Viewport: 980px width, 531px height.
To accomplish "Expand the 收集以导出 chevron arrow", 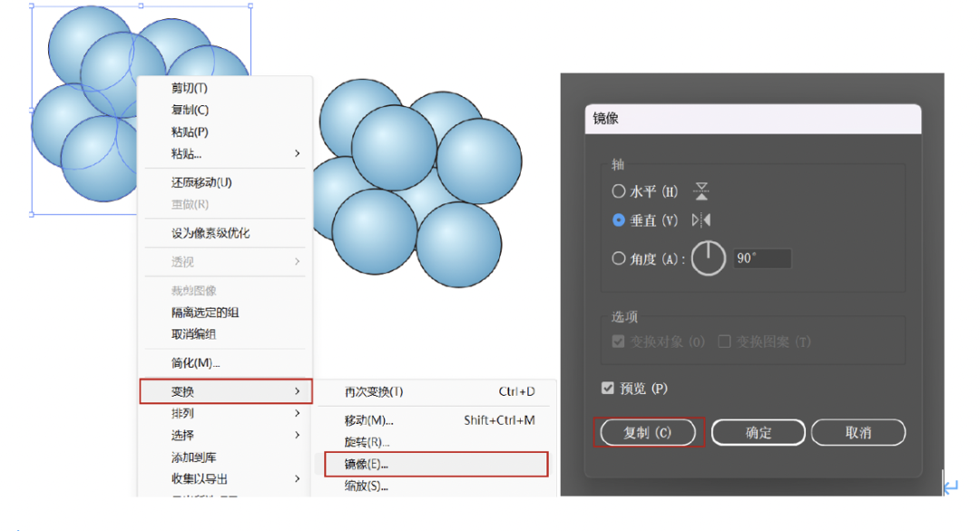I will 297,479.
